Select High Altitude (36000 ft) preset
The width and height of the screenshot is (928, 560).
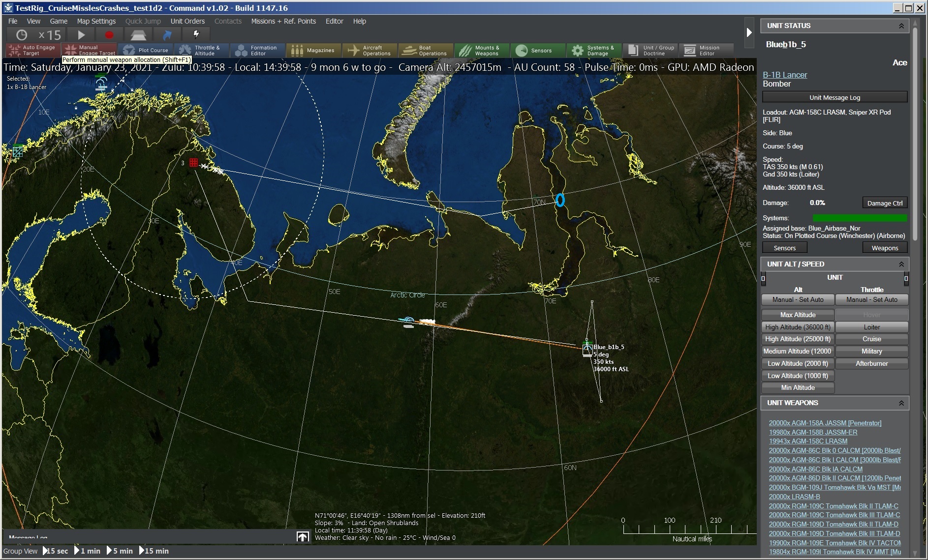click(x=798, y=327)
